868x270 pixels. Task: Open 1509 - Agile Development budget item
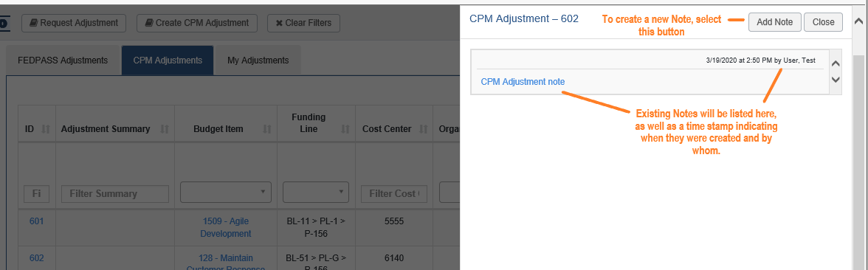[x=226, y=227]
